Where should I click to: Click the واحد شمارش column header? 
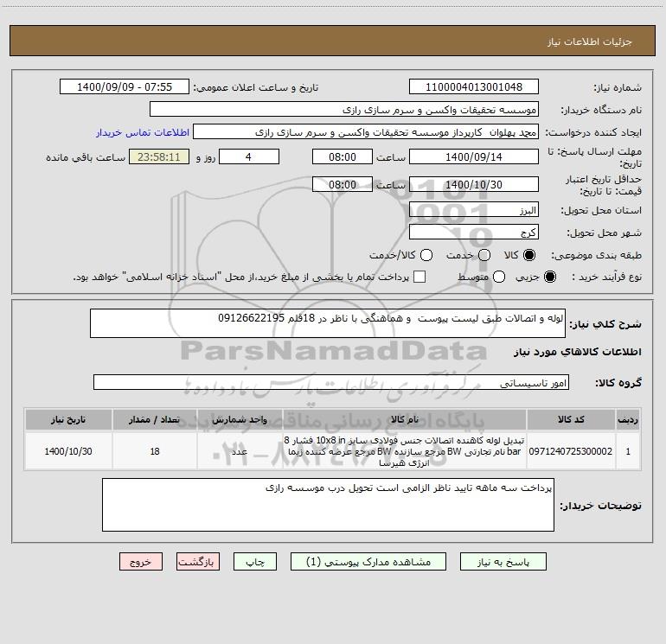coord(240,419)
